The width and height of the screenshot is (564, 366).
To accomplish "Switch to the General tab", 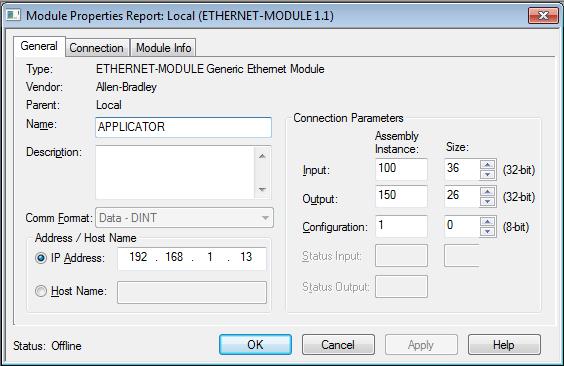I will tap(39, 46).
